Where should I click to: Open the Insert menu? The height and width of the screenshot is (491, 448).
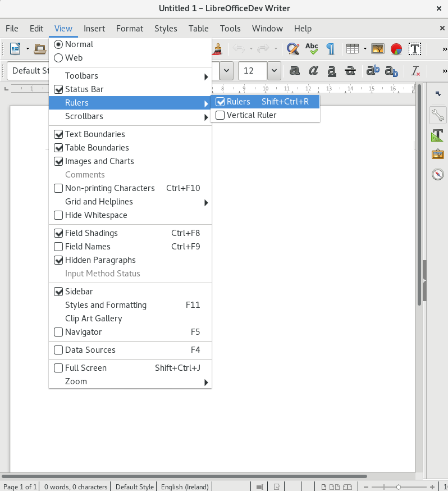tap(94, 29)
